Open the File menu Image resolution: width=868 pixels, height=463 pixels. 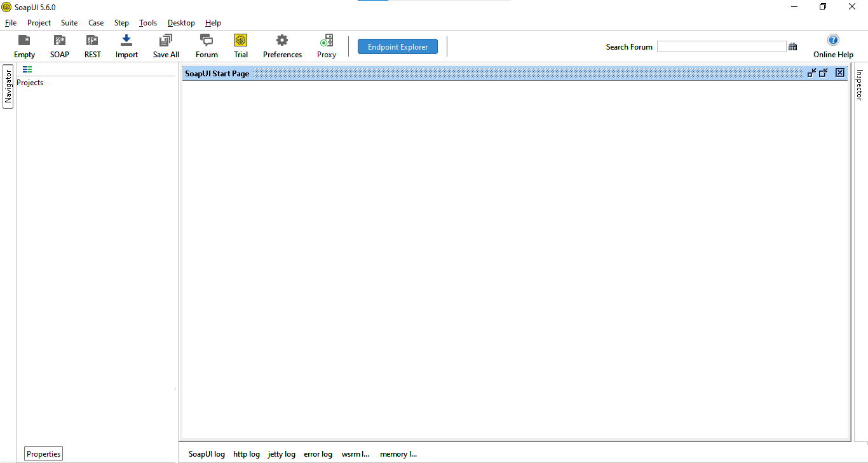point(11,23)
